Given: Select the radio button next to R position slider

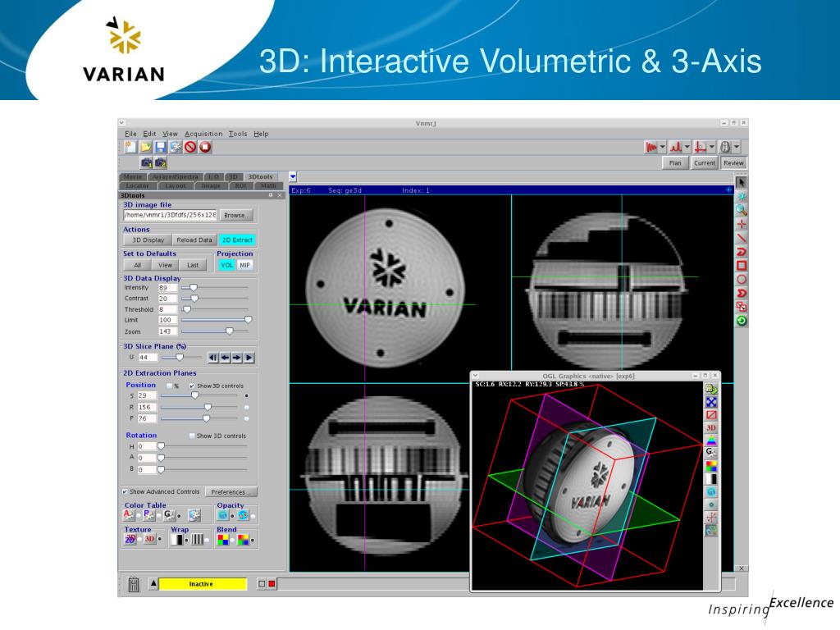Looking at the screenshot, I should (x=246, y=407).
